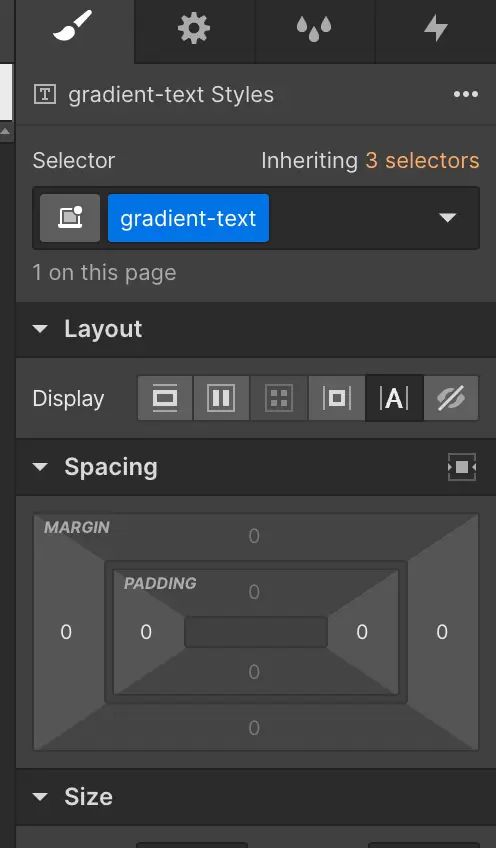This screenshot has height=848, width=496.
Task: Select the gradient-text class tag
Action: (x=188, y=218)
